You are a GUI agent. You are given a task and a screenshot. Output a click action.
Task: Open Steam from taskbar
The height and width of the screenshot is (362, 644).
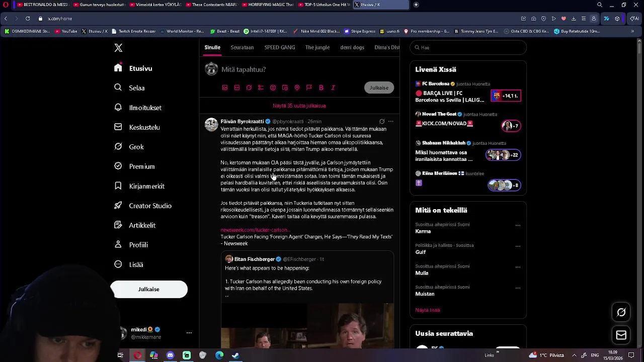235,355
